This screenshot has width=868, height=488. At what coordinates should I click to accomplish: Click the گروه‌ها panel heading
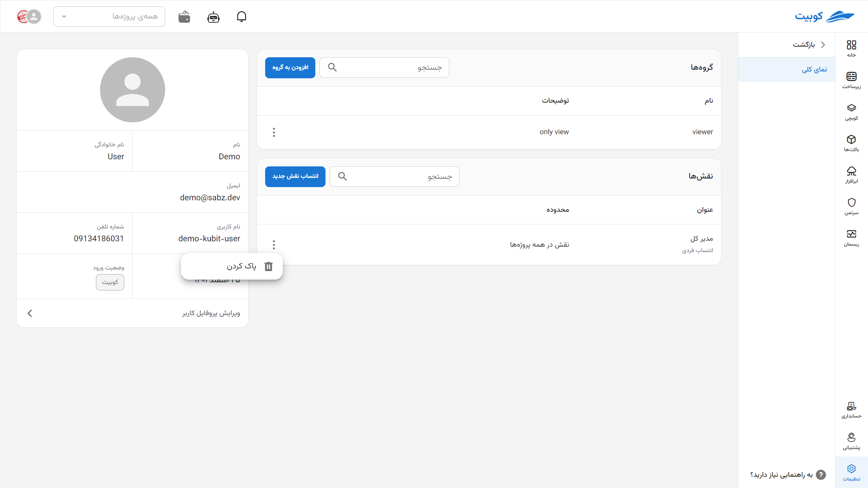point(702,67)
